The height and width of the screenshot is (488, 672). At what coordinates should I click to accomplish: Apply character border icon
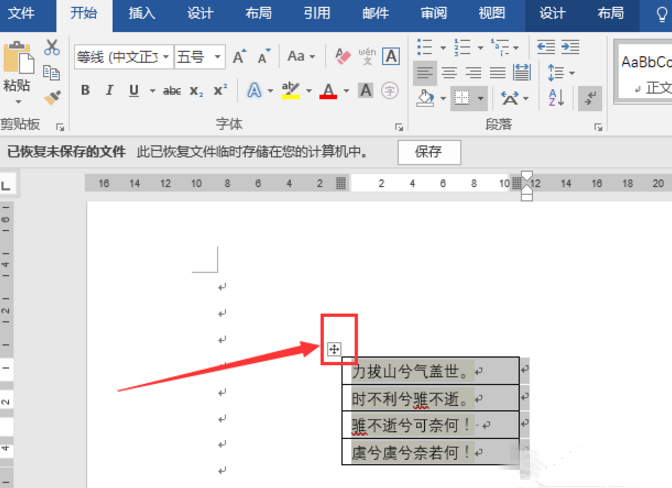391,56
